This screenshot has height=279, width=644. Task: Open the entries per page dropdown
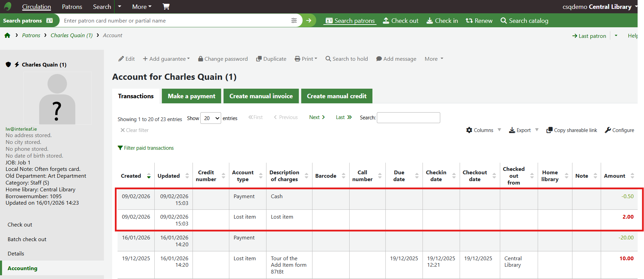pos(211,118)
